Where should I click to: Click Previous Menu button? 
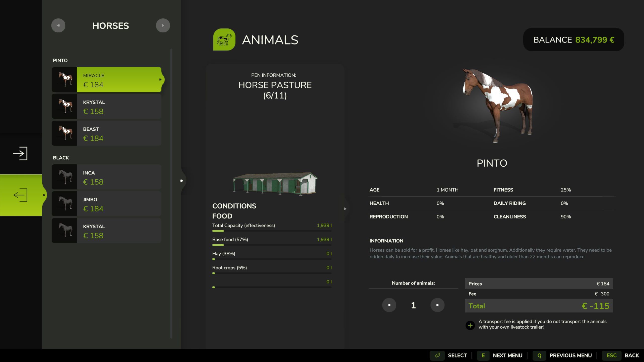(570, 355)
